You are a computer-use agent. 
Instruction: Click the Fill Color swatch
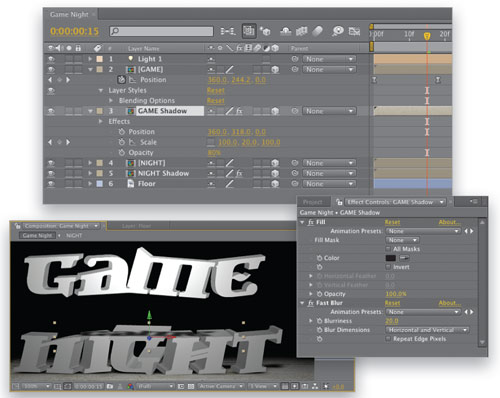click(390, 258)
